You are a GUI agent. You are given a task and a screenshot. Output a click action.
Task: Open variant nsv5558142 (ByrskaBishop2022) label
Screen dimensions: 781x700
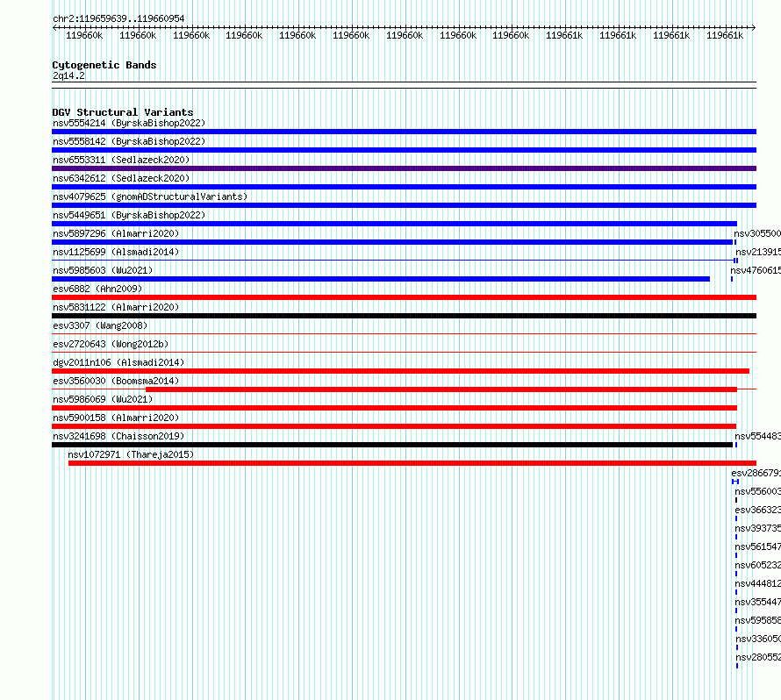click(129, 141)
